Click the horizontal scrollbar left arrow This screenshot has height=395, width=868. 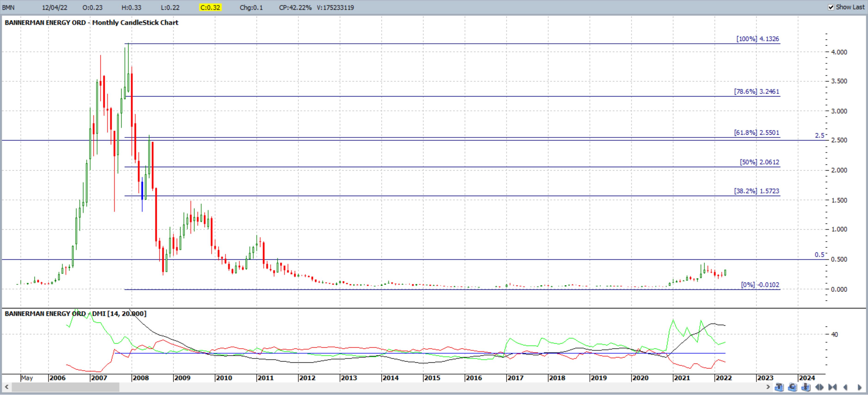click(x=6, y=387)
